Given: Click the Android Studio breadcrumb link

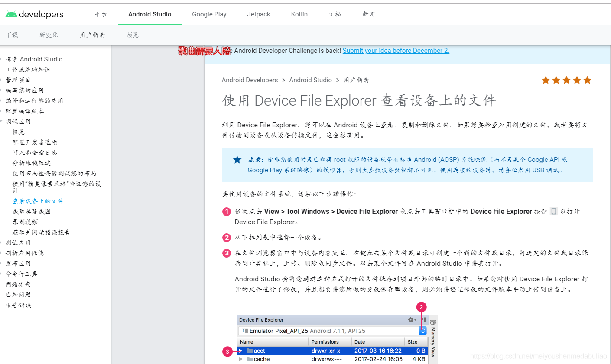Looking at the screenshot, I should (x=311, y=80).
